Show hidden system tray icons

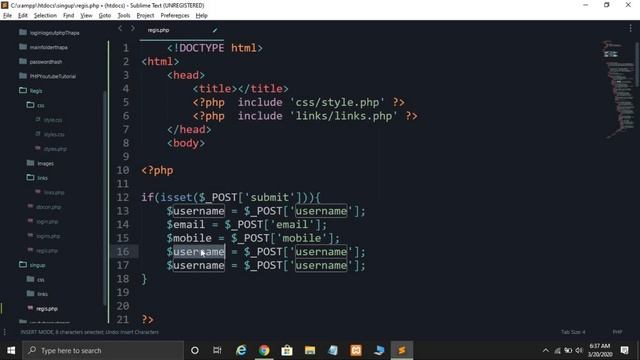click(x=545, y=350)
